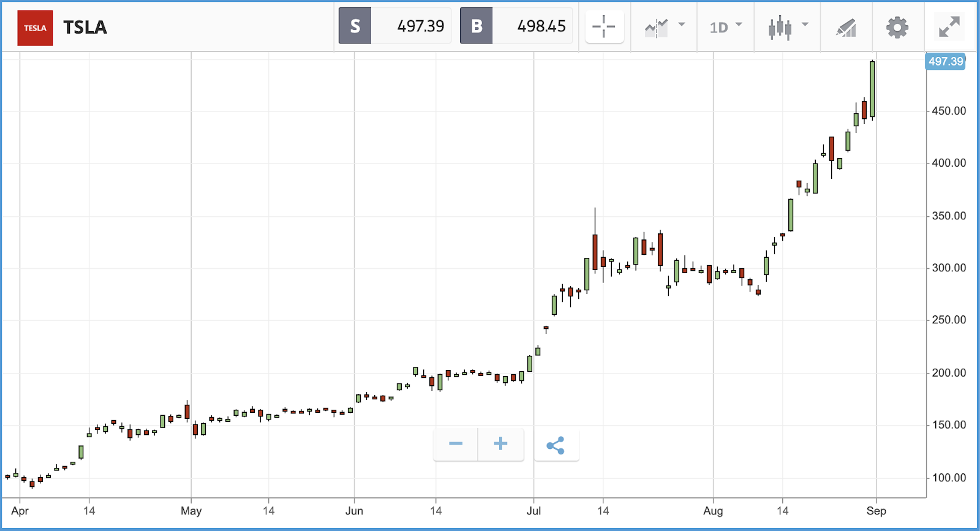The image size is (980, 531).
Task: Open the drawing tools pencil-ruler icon
Action: [846, 28]
